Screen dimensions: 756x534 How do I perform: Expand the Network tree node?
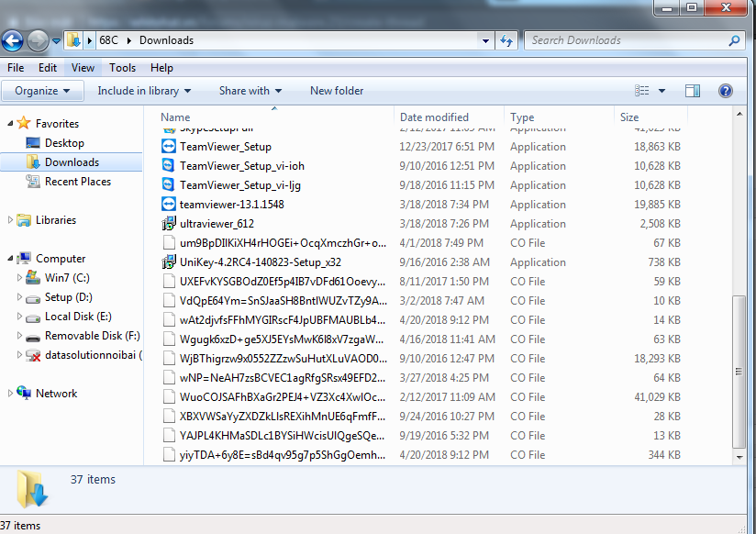(10, 394)
